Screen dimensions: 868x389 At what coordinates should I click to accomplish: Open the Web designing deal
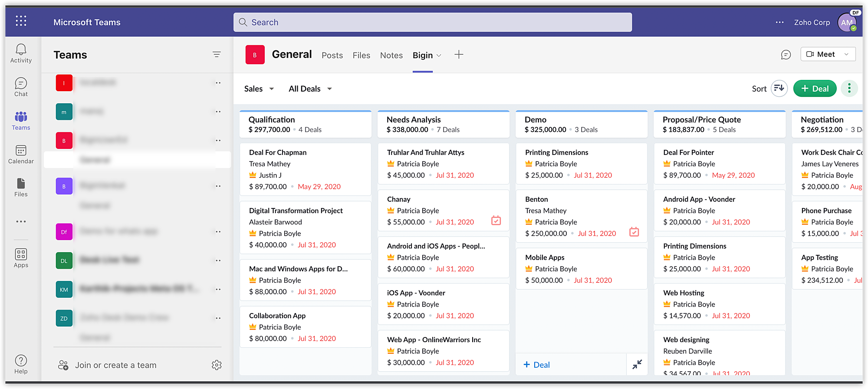pos(720,353)
